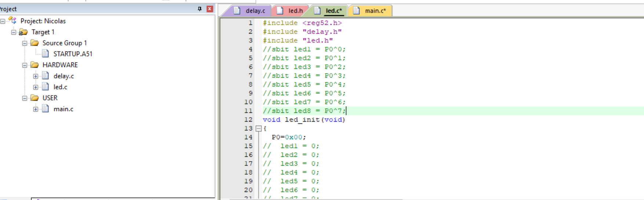
Task: Select delay.c in the project tree
Action: pyautogui.click(x=63, y=76)
